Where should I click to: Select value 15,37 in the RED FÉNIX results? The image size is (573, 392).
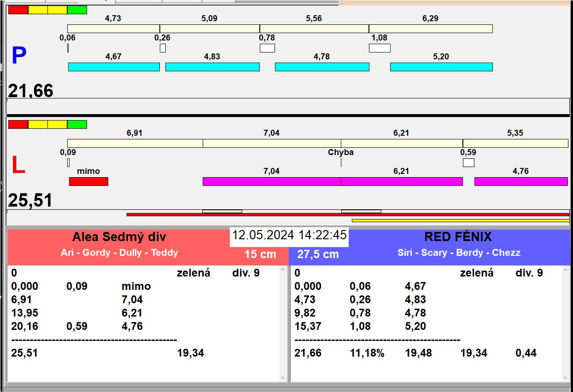pos(308,326)
